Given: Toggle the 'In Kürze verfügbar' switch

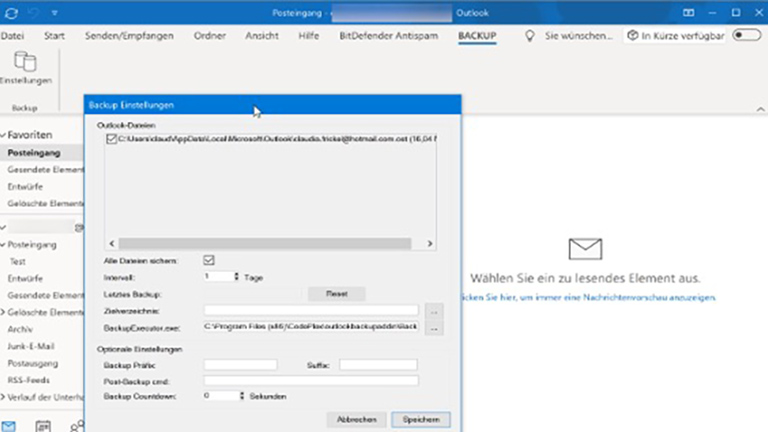Looking at the screenshot, I should [x=746, y=35].
